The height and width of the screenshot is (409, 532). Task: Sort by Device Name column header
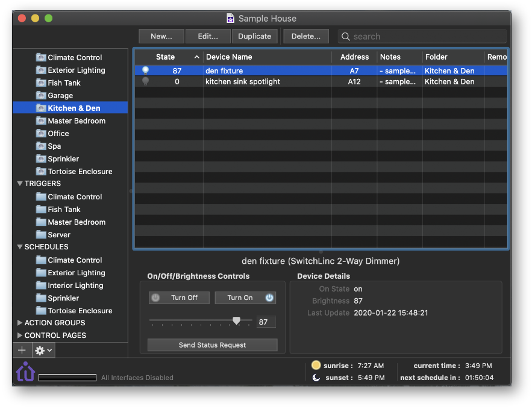click(268, 57)
